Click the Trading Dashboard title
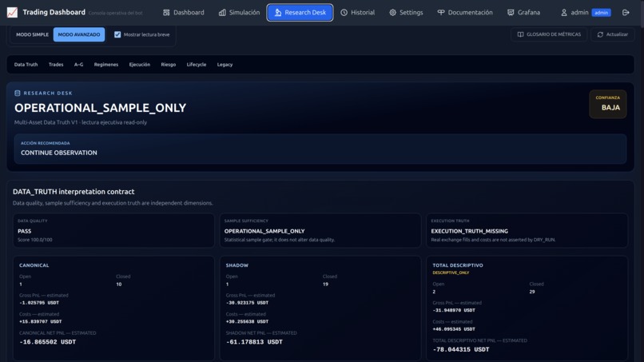The height and width of the screenshot is (362, 644). [54, 12]
